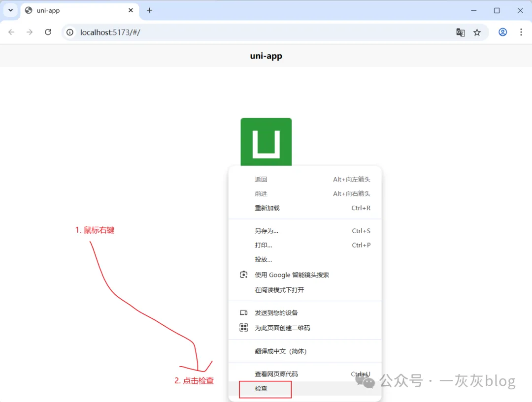This screenshot has width=532, height=402.
Task: Click 为此页面创建二维码 menu item
Action: click(x=282, y=328)
